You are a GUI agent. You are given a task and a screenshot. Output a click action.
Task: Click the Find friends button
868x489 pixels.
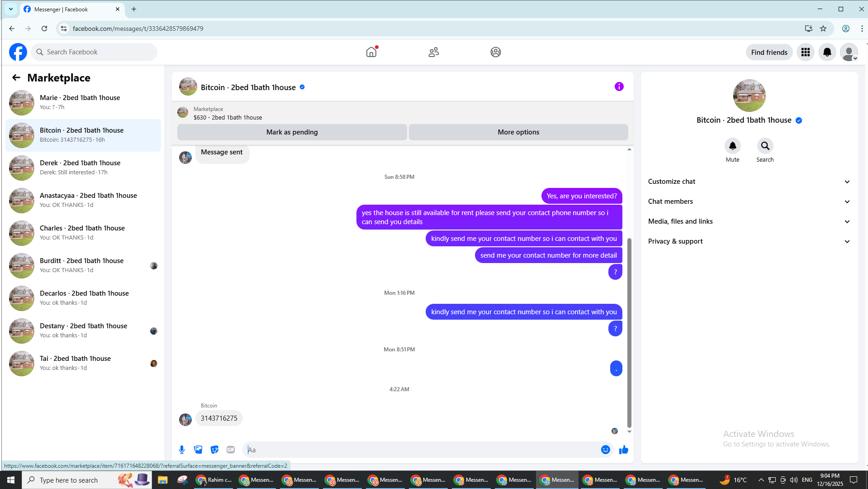tap(769, 52)
